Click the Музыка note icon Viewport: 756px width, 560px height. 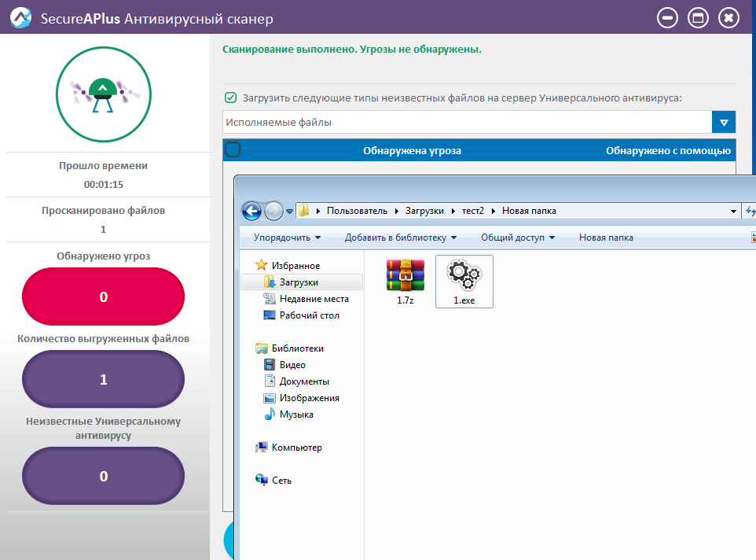point(270,414)
